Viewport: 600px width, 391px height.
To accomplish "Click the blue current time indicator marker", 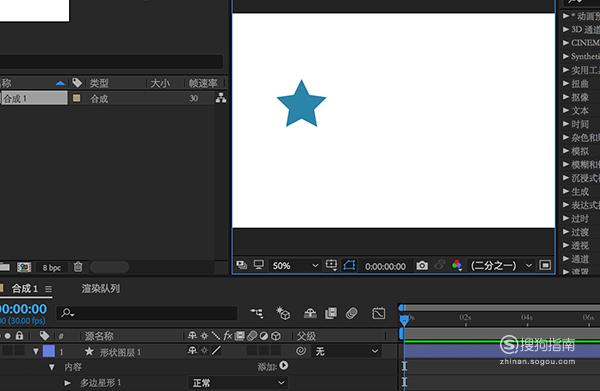I will point(404,320).
